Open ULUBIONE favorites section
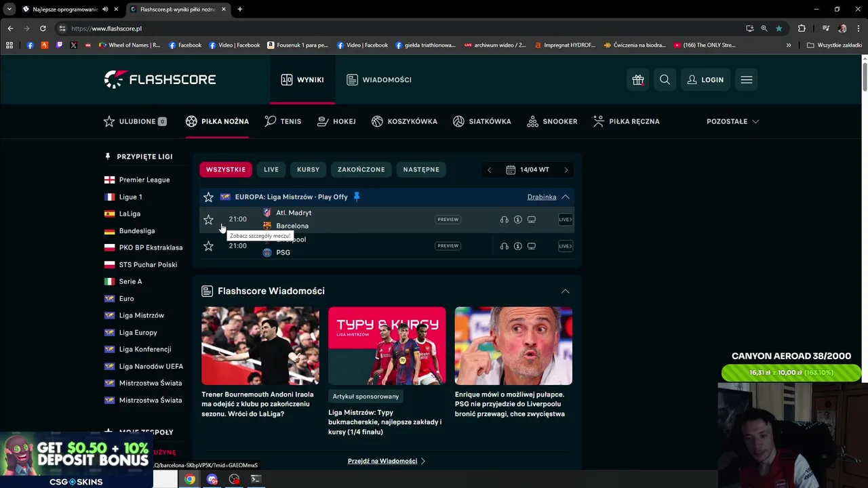Image resolution: width=868 pixels, height=488 pixels. [135, 121]
